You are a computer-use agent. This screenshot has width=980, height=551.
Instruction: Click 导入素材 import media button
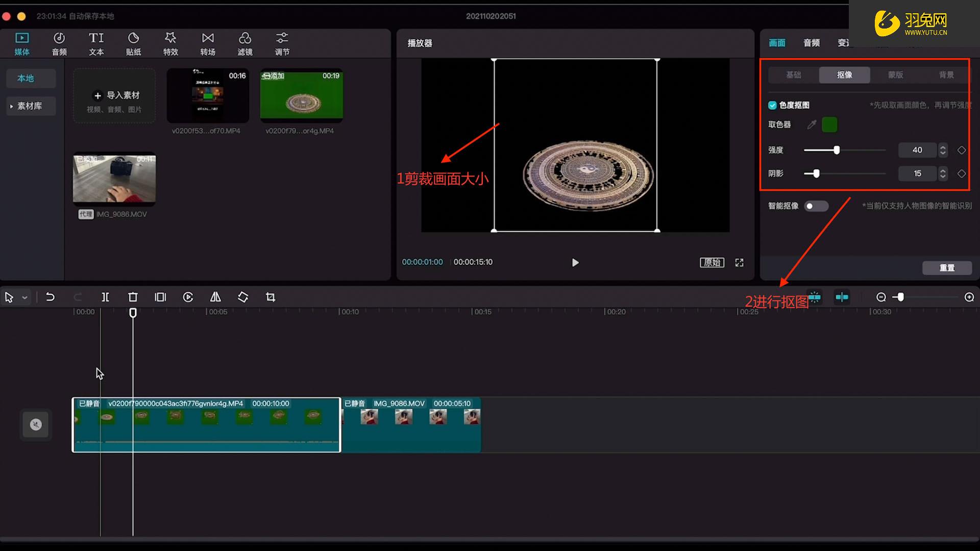pyautogui.click(x=114, y=96)
